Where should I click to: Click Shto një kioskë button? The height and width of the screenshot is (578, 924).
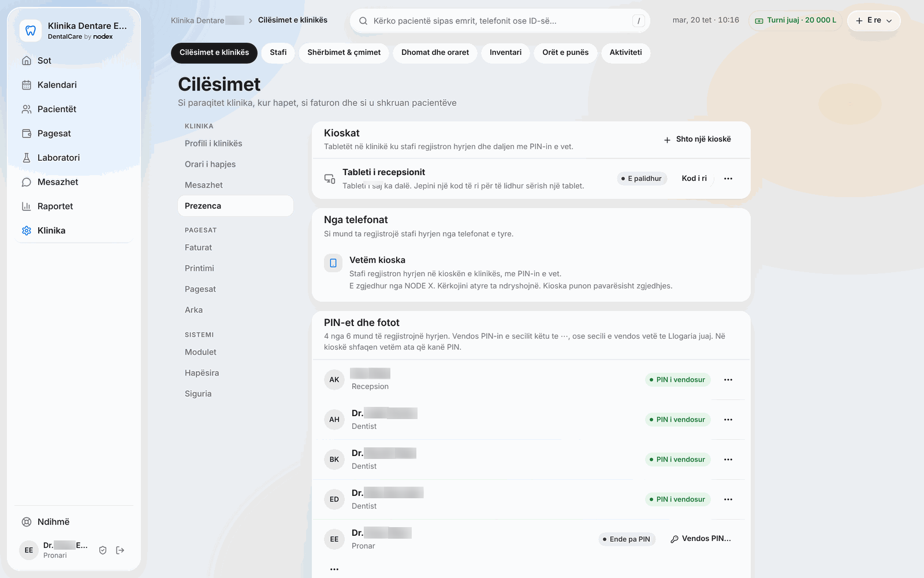tap(697, 139)
